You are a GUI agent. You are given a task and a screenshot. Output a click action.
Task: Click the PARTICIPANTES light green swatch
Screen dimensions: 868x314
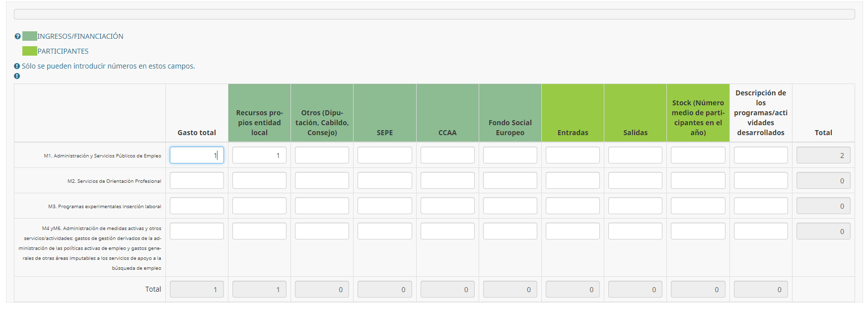pos(30,51)
